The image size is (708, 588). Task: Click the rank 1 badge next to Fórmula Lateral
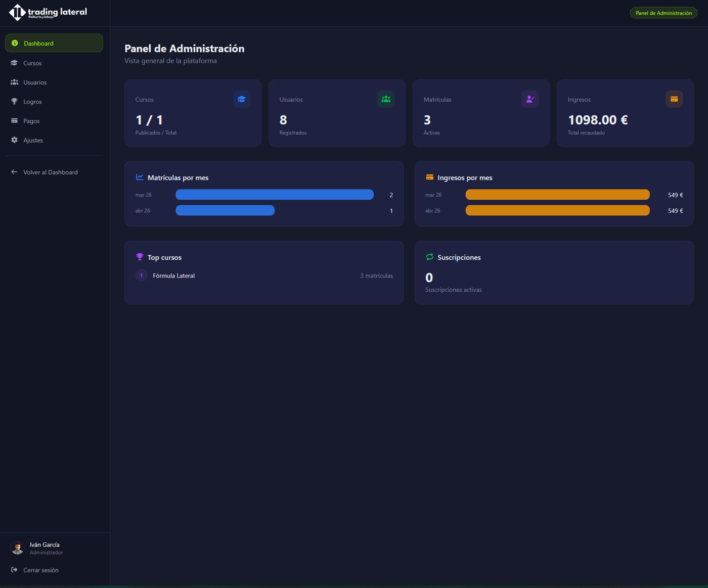pos(141,276)
